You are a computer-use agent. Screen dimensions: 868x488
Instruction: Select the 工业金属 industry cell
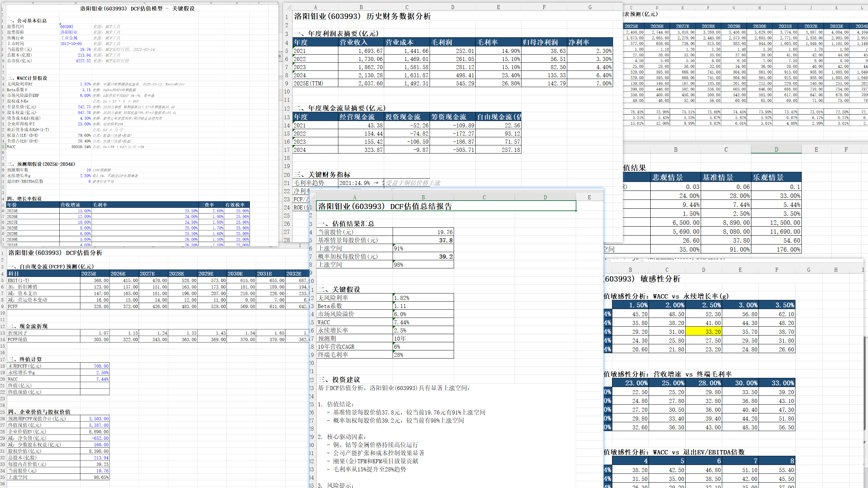pos(76,38)
